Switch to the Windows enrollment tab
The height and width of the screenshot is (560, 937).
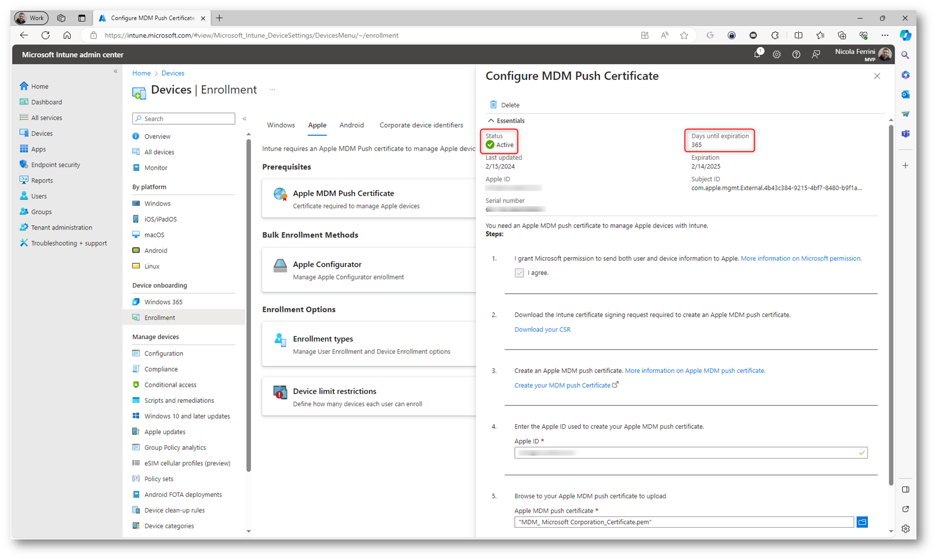281,125
